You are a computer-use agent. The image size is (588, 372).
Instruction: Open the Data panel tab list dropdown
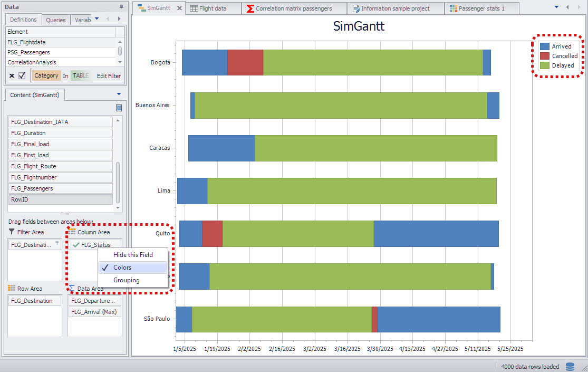tap(97, 19)
